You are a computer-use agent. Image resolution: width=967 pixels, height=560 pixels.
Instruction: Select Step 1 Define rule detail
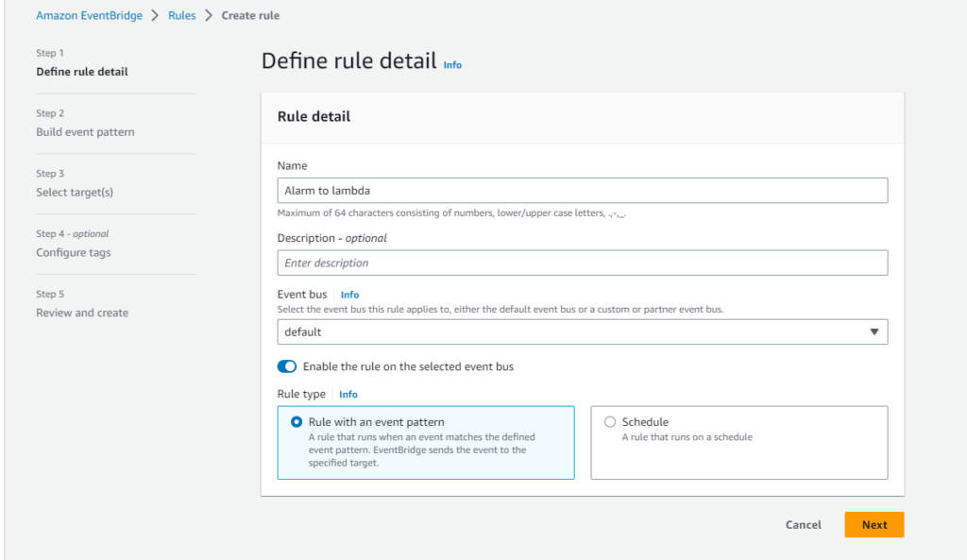82,72
